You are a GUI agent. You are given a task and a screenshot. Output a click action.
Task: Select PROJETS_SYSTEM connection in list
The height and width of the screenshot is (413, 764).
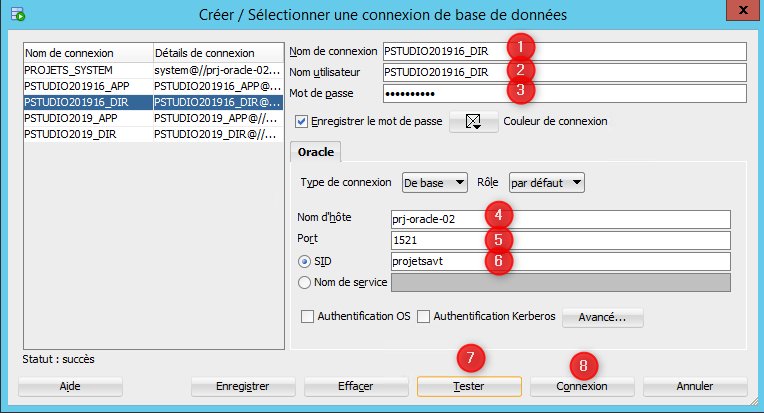[x=87, y=71]
